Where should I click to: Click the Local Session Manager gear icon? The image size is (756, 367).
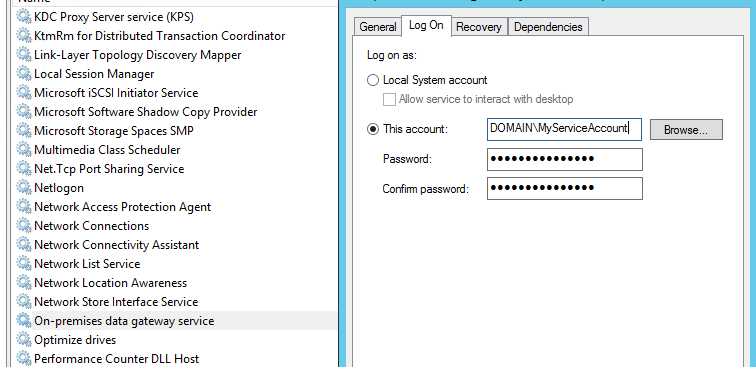click(x=24, y=73)
